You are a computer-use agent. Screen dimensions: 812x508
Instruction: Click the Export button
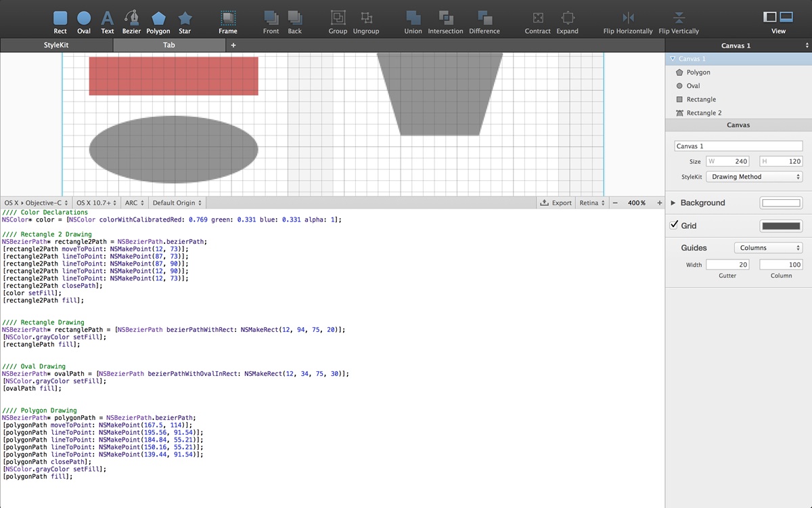[x=556, y=203]
